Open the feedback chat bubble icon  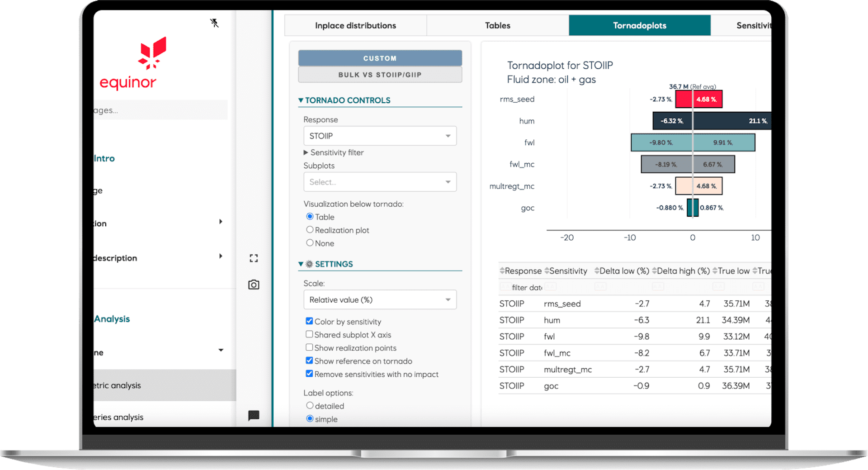(x=254, y=415)
